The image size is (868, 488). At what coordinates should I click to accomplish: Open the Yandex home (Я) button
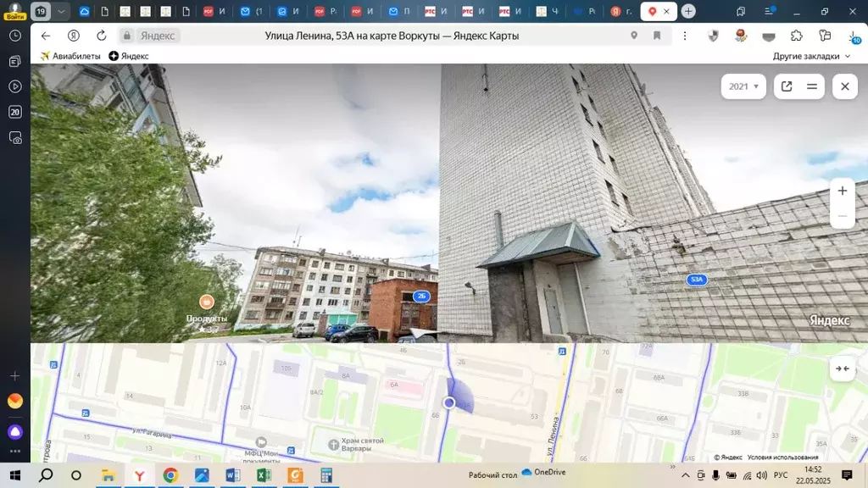click(x=74, y=36)
